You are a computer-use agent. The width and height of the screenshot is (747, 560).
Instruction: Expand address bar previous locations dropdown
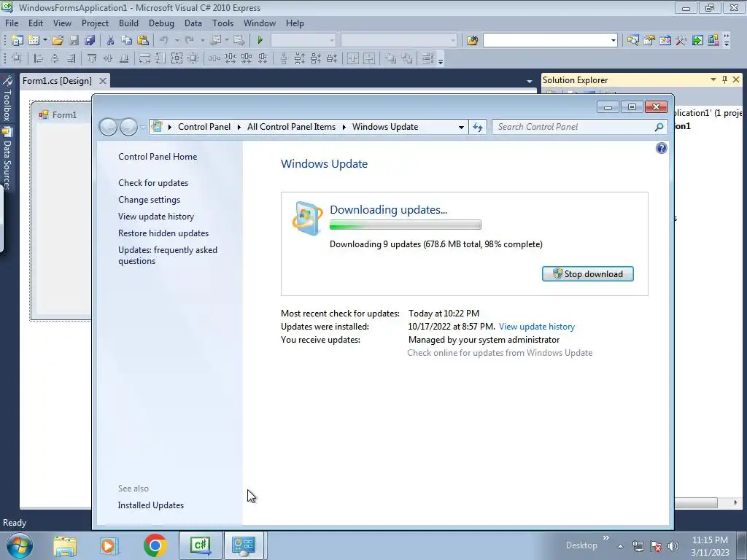click(x=461, y=127)
